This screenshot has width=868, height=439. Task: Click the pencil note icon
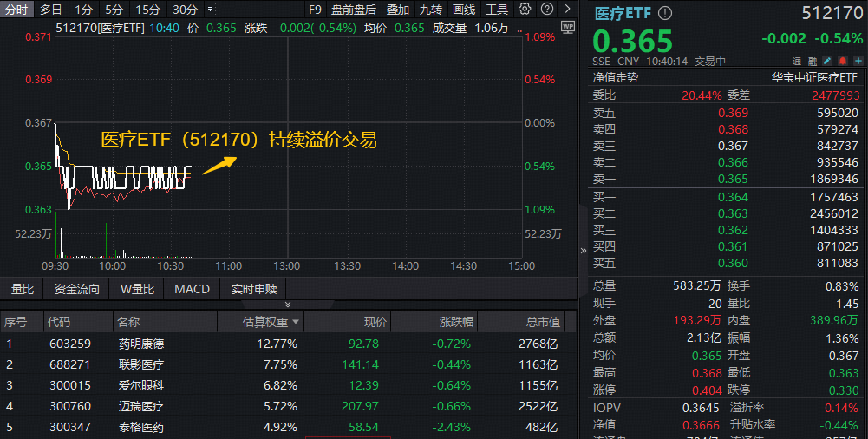826,62
